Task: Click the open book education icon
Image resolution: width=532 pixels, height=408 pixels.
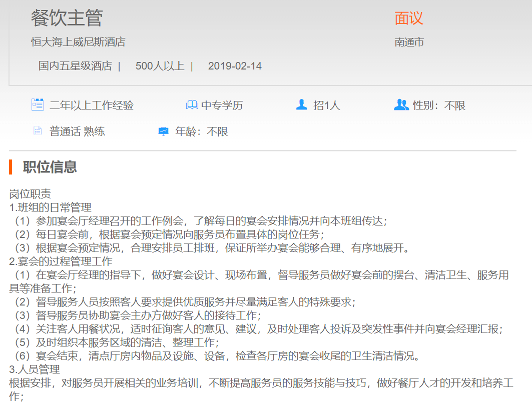Action: (192, 105)
